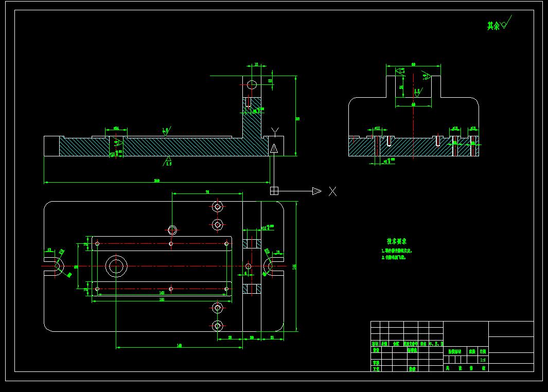Click the Y axis label of UCS
The image size is (548, 392).
[x=275, y=132]
